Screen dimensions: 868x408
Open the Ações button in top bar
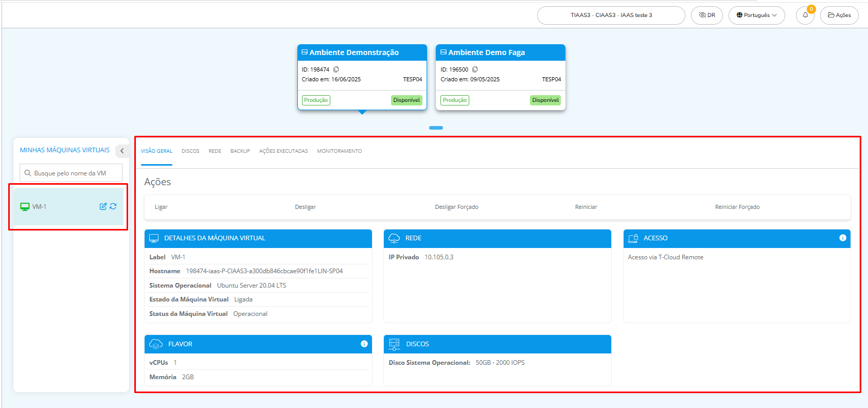[839, 15]
